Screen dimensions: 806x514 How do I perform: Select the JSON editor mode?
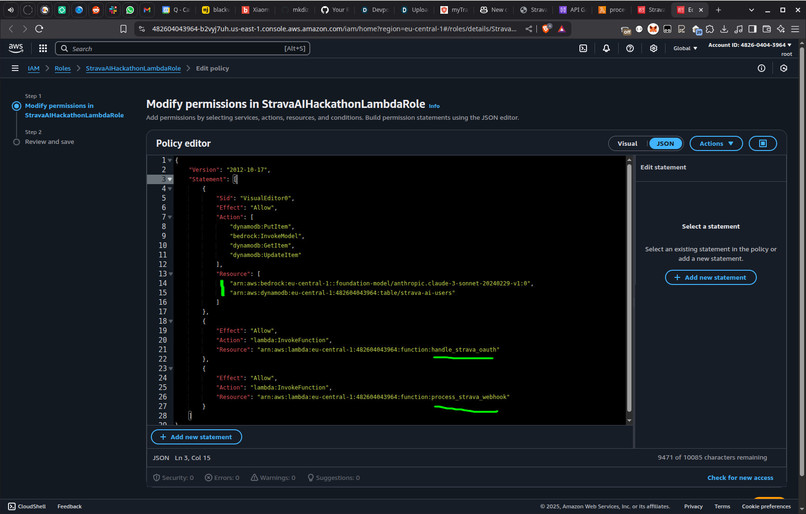665,143
